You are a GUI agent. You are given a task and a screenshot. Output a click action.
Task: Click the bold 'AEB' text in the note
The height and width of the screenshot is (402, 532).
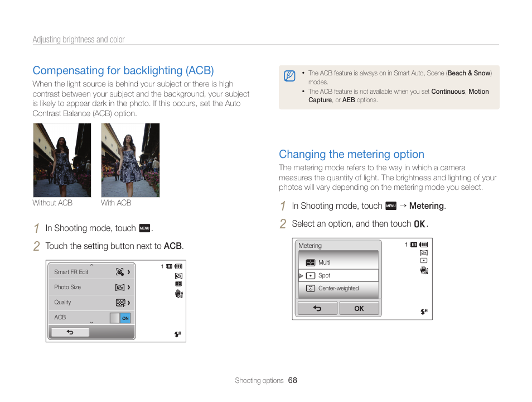click(349, 100)
